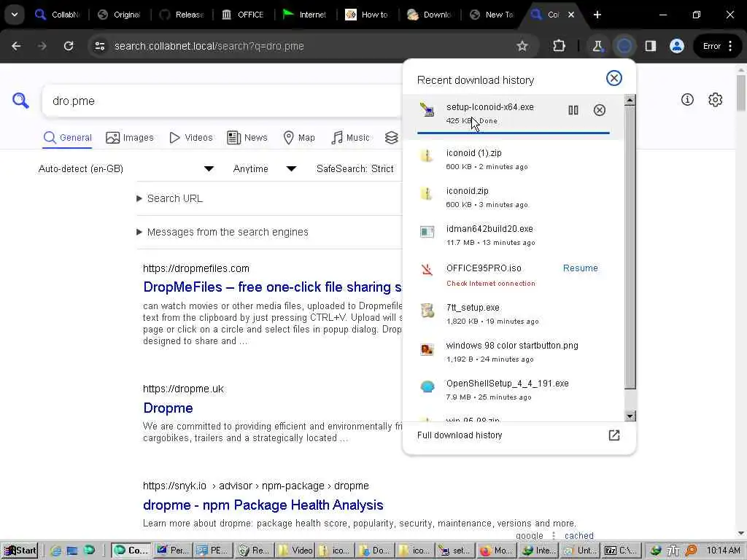Select the Music search category
Image resolution: width=747 pixels, height=560 pixels.
click(x=350, y=138)
